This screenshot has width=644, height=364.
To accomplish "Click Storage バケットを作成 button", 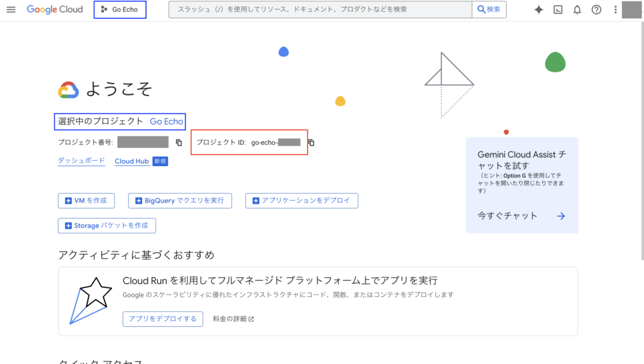I will 106,226.
